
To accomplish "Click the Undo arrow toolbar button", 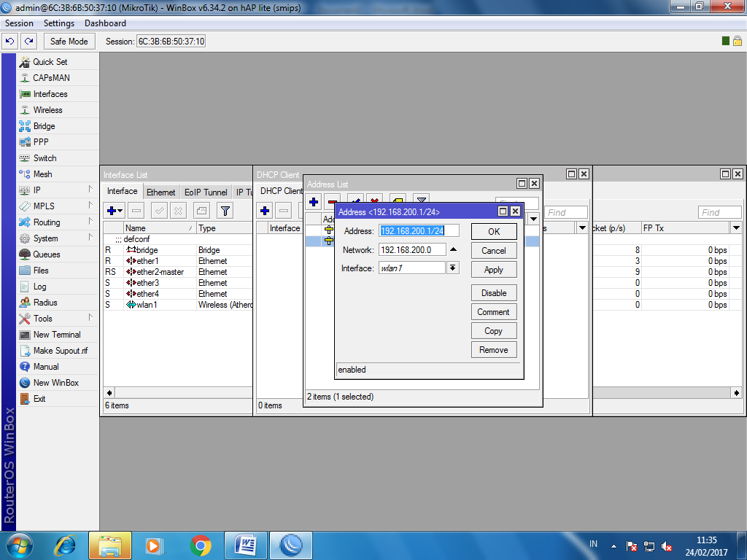I will [10, 42].
